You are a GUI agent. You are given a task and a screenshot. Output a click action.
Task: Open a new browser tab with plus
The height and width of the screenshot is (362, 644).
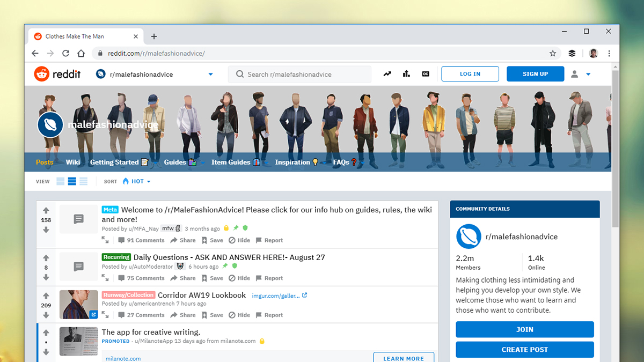tap(154, 36)
